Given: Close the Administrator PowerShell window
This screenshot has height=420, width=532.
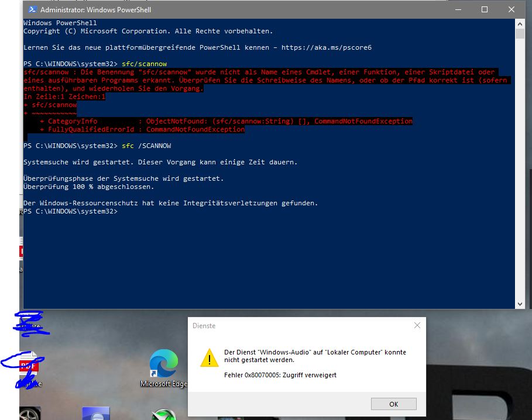Looking at the screenshot, I should pyautogui.click(x=512, y=9).
